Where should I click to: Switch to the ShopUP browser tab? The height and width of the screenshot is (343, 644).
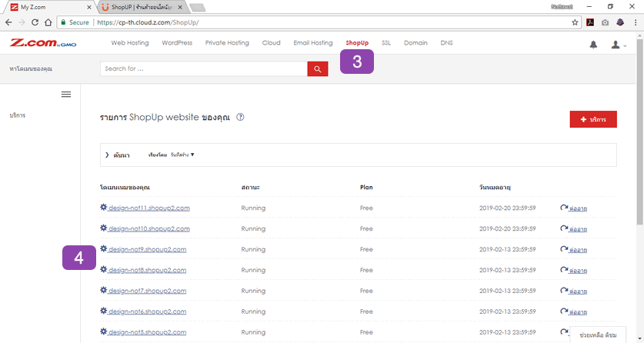pos(142,7)
